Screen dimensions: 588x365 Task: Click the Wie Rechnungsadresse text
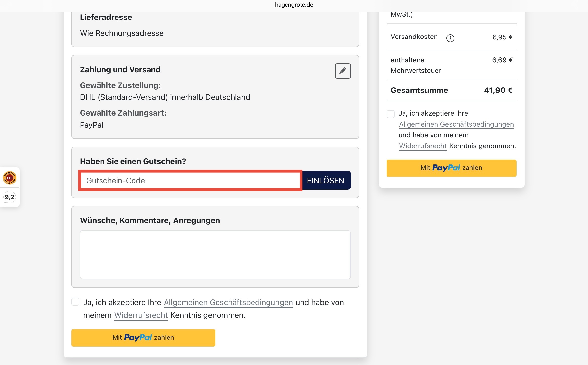point(122,33)
